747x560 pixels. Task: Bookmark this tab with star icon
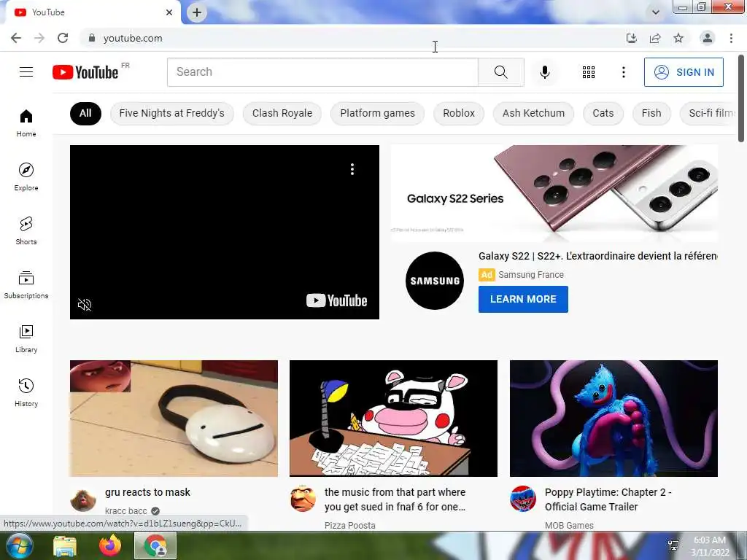pos(678,38)
